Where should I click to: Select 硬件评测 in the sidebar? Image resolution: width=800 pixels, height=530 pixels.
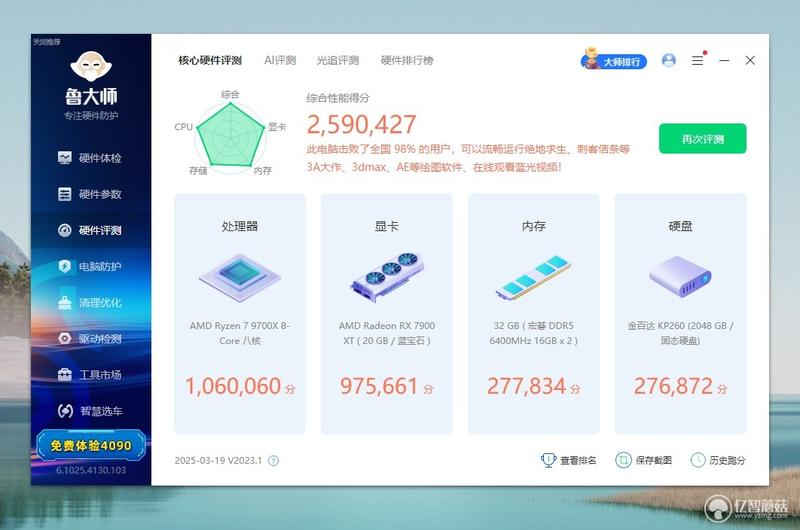click(90, 231)
